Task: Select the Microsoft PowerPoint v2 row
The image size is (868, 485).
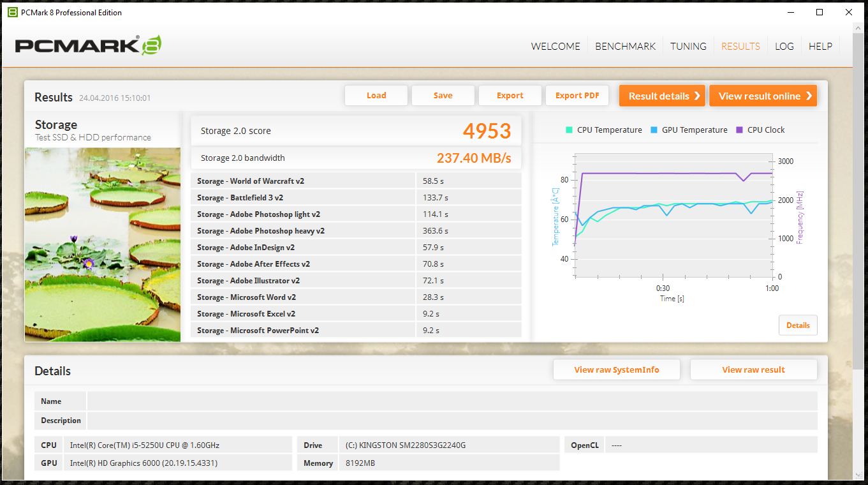Action: (x=356, y=331)
